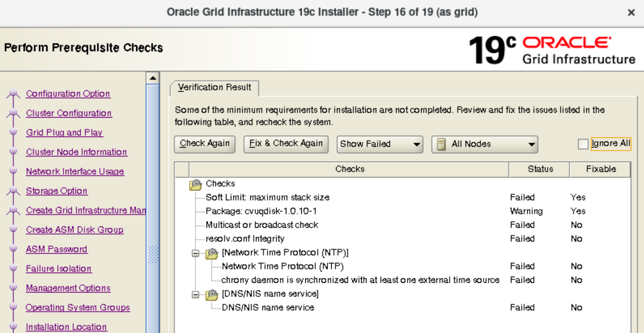Click the Failed status of resolv.conf Integrity
This screenshot has height=333, width=644.
[522, 239]
